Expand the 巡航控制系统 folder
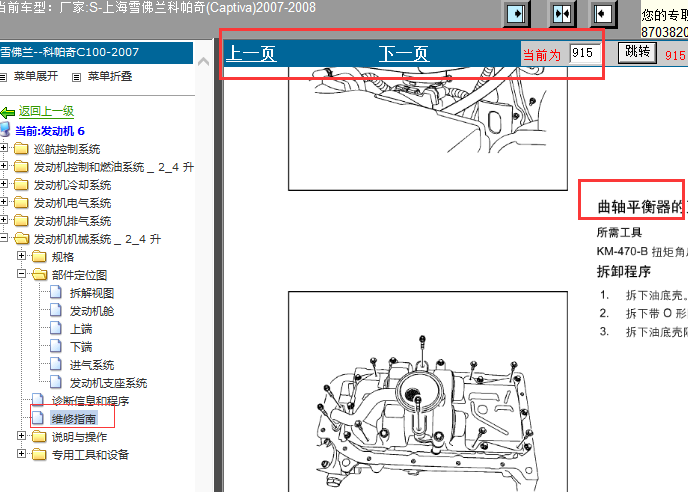The height and width of the screenshot is (492, 688). tap(4, 148)
